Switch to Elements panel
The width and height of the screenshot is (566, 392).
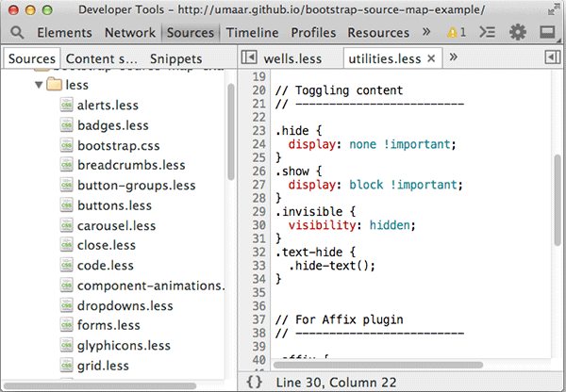pos(64,33)
